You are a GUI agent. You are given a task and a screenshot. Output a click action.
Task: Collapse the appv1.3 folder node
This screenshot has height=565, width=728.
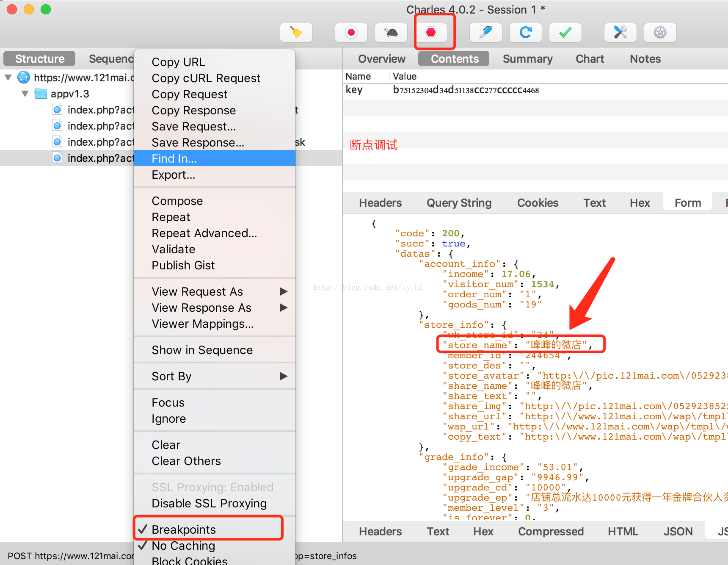[25, 94]
